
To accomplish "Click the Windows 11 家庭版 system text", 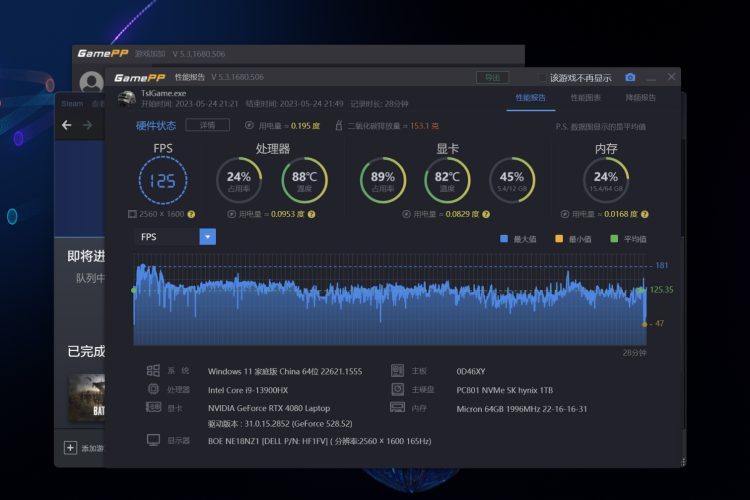I will [285, 371].
